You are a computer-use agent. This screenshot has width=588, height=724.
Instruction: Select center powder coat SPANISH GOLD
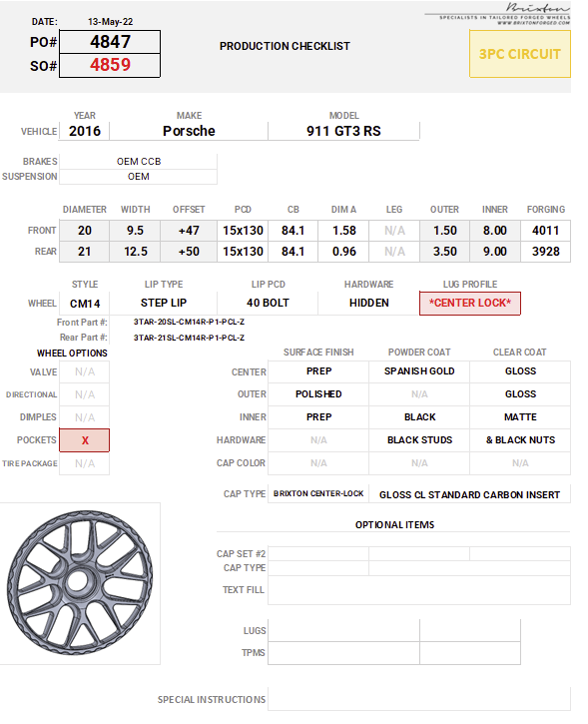pyautogui.click(x=419, y=371)
